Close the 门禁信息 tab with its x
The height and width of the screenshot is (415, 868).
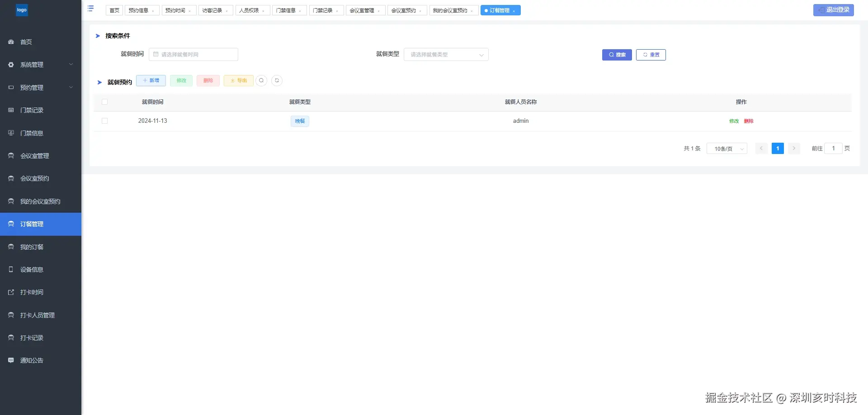click(300, 11)
